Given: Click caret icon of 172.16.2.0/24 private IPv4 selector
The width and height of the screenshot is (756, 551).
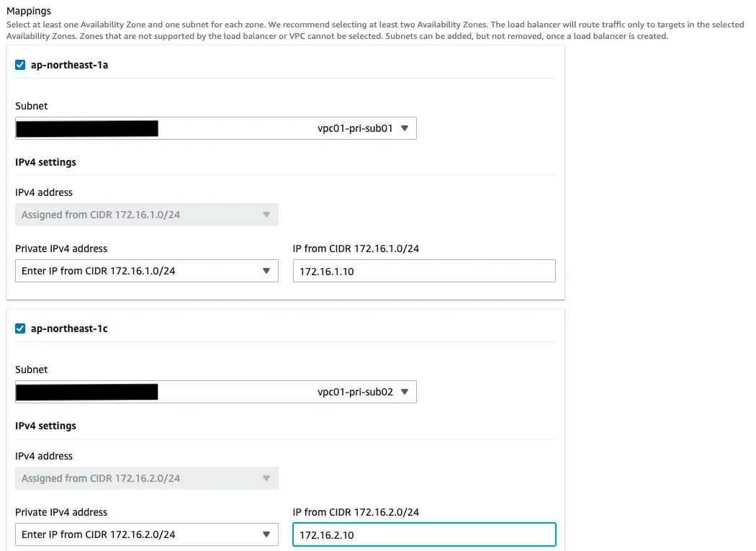Looking at the screenshot, I should click(x=266, y=534).
